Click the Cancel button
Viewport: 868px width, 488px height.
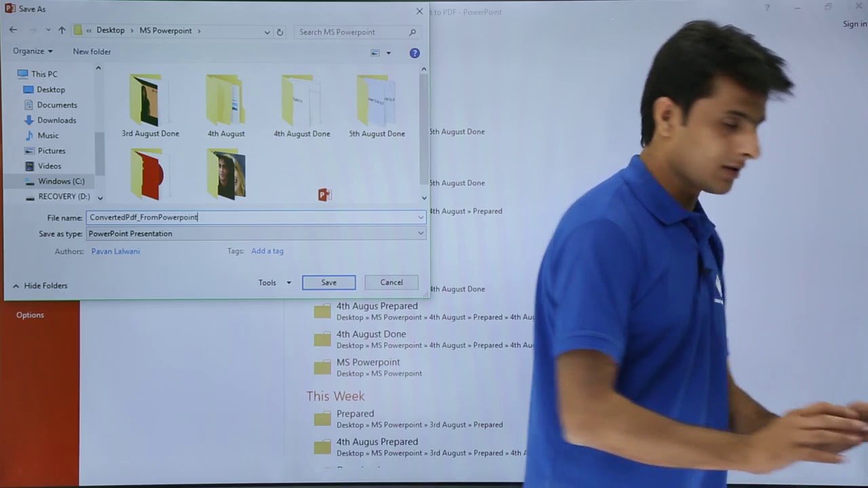click(x=391, y=283)
